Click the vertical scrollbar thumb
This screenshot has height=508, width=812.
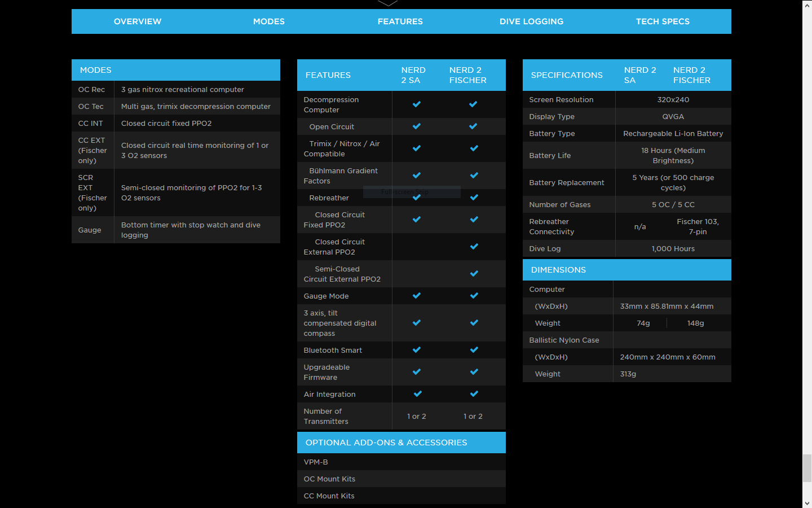[807, 468]
